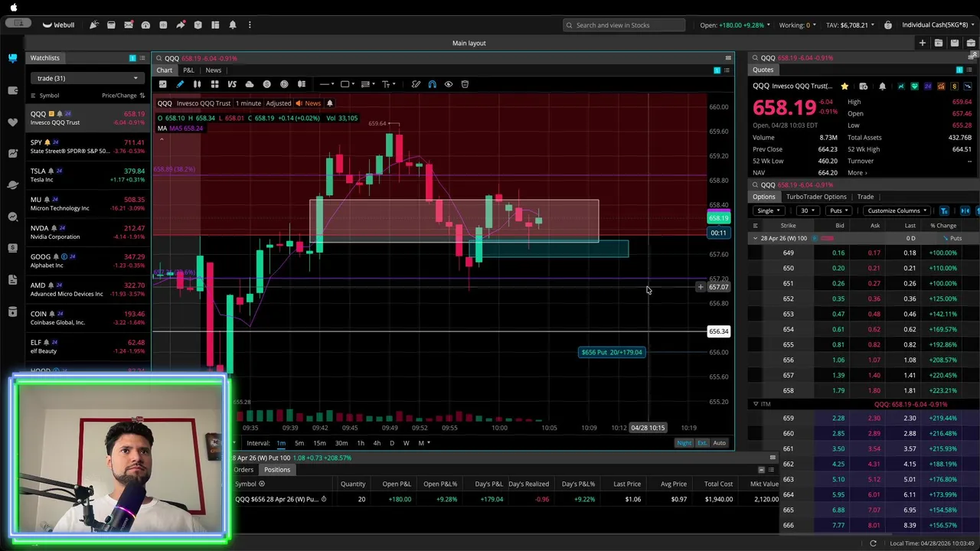Open Customize Columns dropdown
This screenshot has width=980, height=551.
pyautogui.click(x=897, y=210)
